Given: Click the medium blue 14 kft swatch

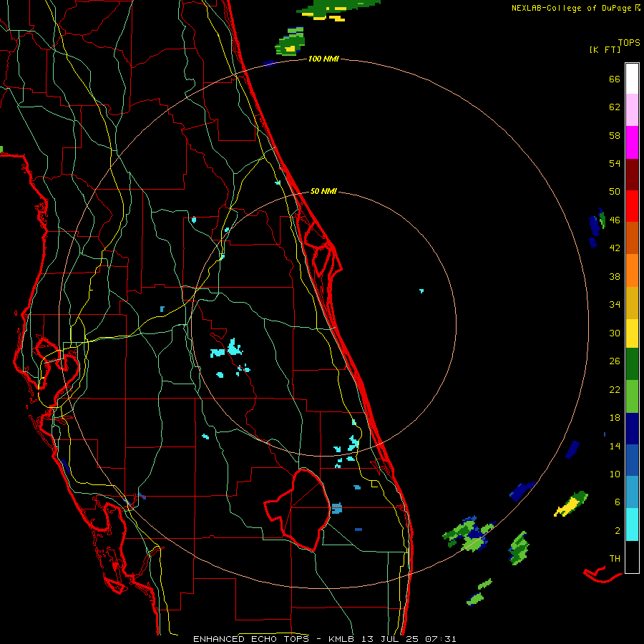Looking at the screenshot, I should pyautogui.click(x=632, y=460).
